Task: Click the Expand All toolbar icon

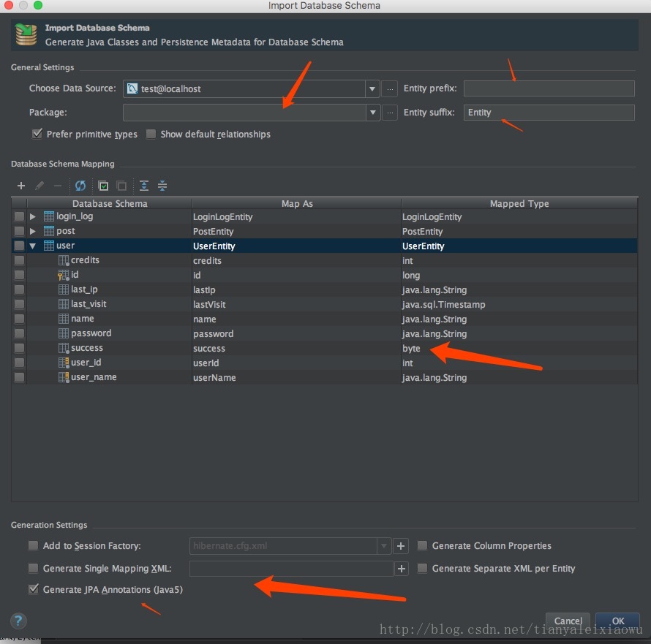Action: pyautogui.click(x=143, y=186)
